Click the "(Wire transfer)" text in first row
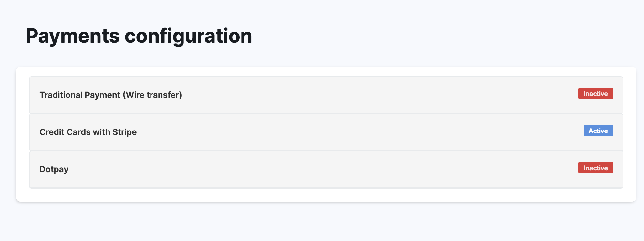 click(152, 95)
